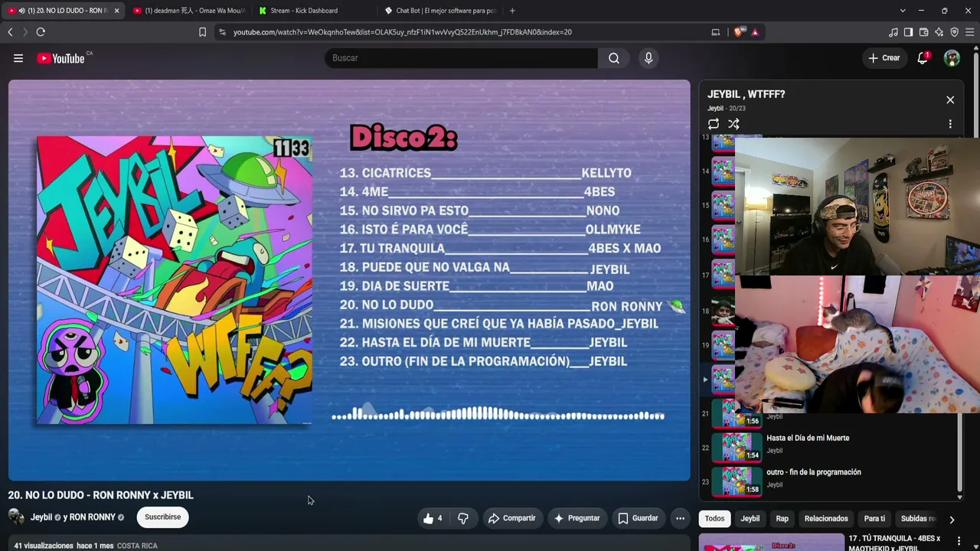Select the Todos filter chip

(714, 519)
